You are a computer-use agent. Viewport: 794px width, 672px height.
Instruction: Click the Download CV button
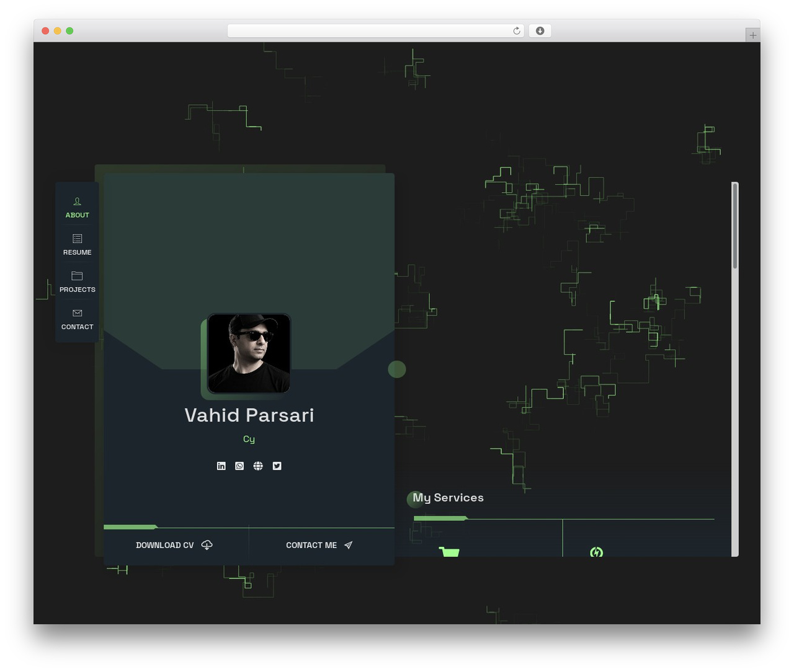pos(174,545)
